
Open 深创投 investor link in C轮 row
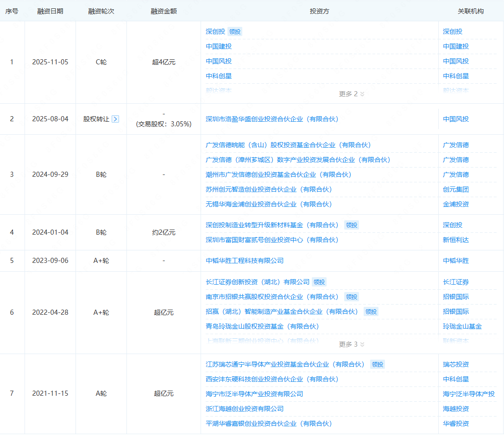pos(215,31)
